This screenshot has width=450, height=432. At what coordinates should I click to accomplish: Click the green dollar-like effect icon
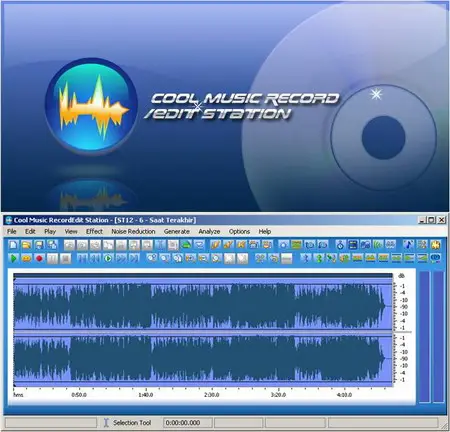coord(319,258)
